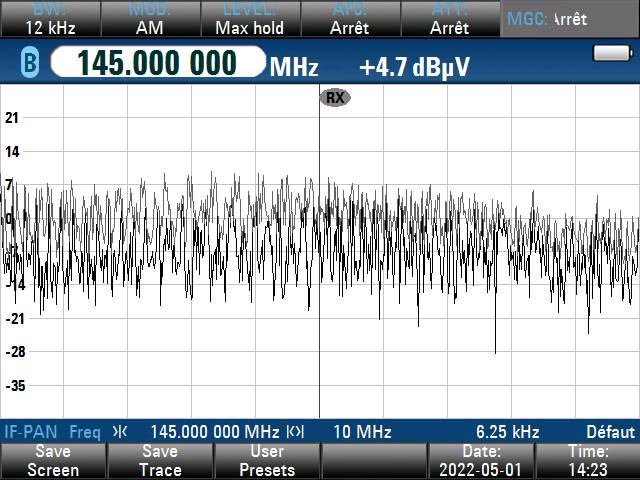The image size is (640, 480).
Task: Open the BW 12 kHz bandwidth setting
Action: click(x=48, y=20)
